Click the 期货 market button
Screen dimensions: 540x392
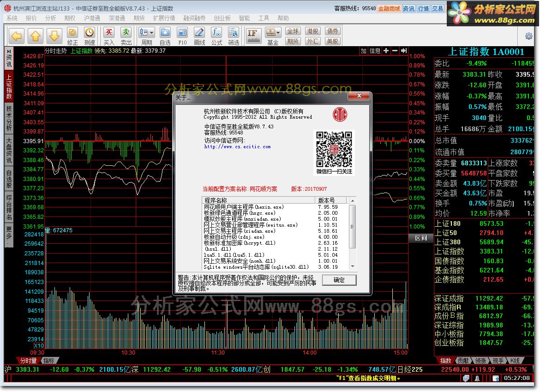click(x=293, y=42)
